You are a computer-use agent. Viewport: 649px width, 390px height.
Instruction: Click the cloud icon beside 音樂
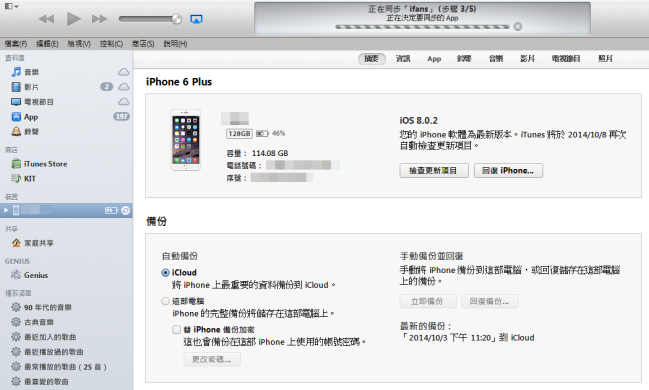(x=124, y=72)
